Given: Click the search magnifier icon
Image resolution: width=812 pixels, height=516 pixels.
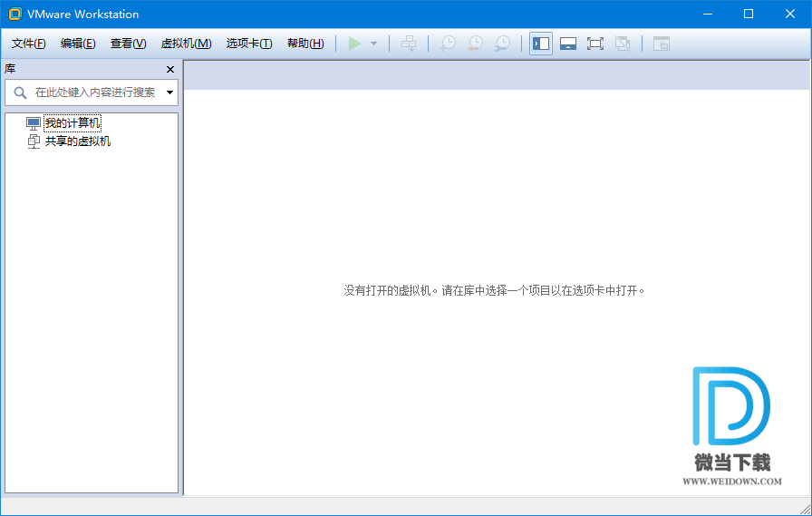Looking at the screenshot, I should [x=20, y=92].
